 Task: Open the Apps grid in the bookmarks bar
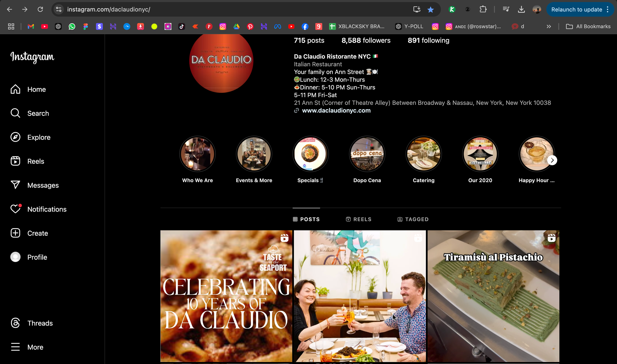pyautogui.click(x=11, y=26)
